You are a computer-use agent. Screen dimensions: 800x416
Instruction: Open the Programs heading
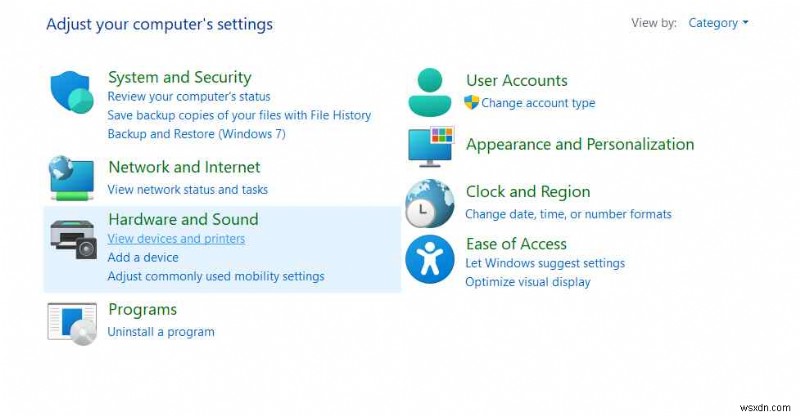[x=142, y=309]
